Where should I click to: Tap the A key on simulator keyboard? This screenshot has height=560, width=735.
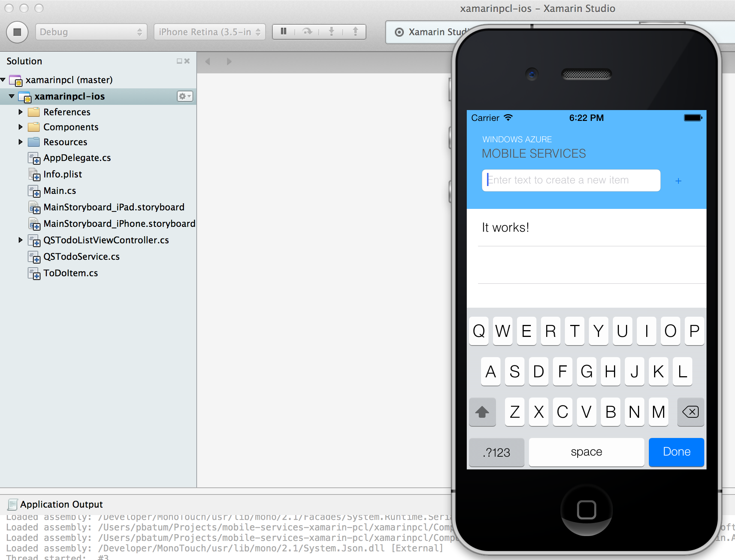(490, 371)
